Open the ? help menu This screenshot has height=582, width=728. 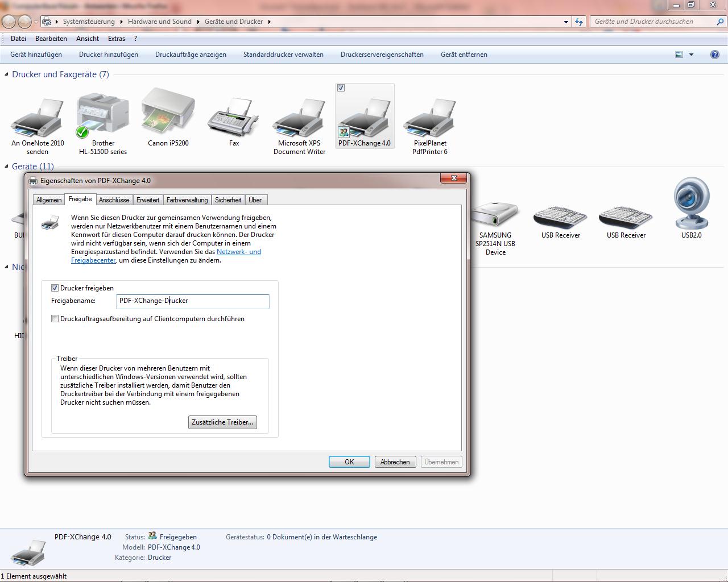click(x=135, y=39)
